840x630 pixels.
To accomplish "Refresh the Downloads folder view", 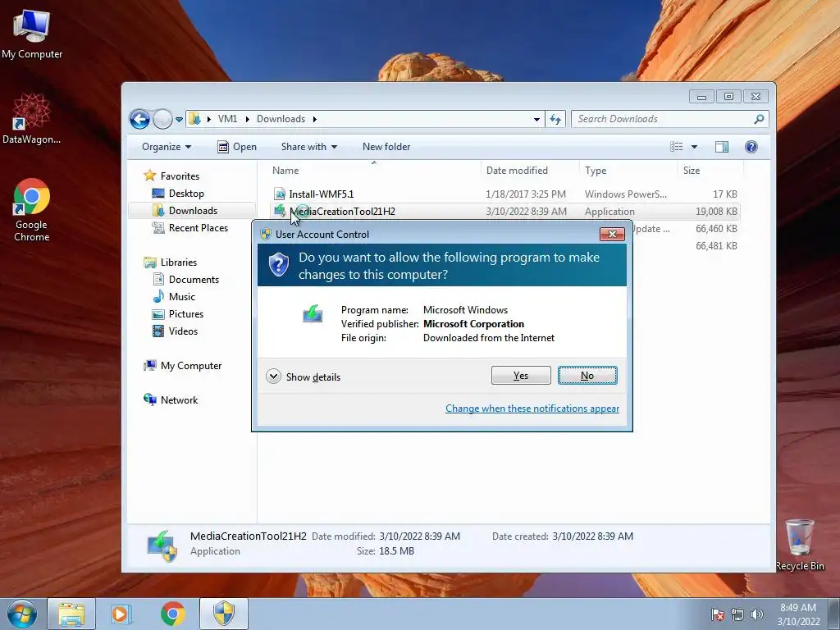I will pyautogui.click(x=555, y=120).
